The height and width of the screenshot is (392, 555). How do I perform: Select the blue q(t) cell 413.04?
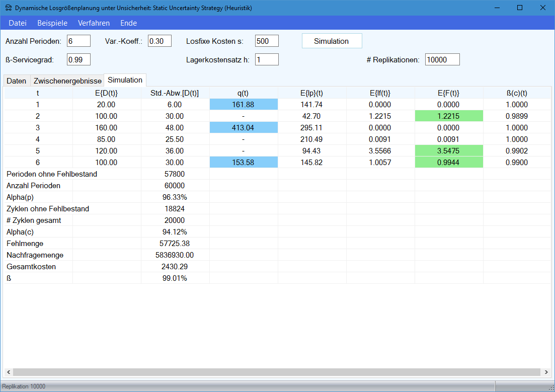pyautogui.click(x=244, y=128)
